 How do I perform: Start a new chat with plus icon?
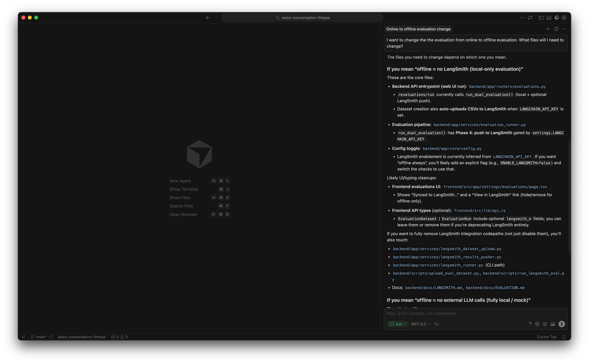coord(548,29)
